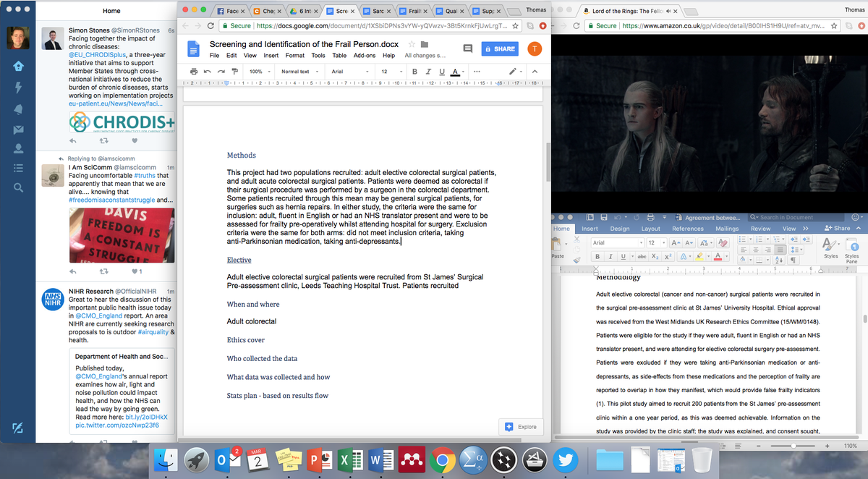
Task: Open Messages envelope in Twitter sidebar
Action: pyautogui.click(x=18, y=130)
